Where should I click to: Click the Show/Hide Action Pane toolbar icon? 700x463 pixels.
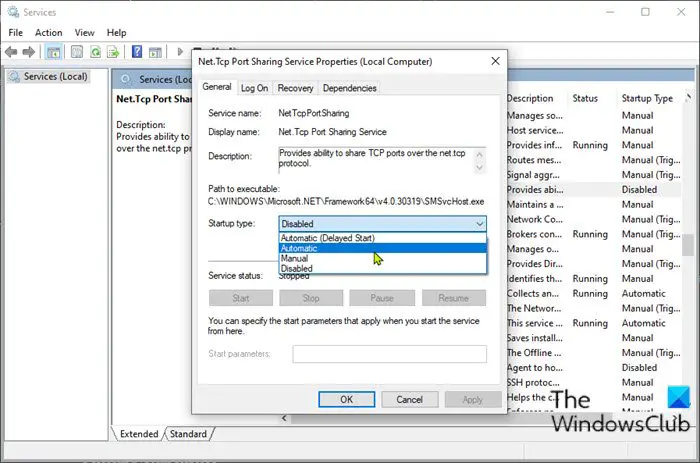[x=155, y=52]
